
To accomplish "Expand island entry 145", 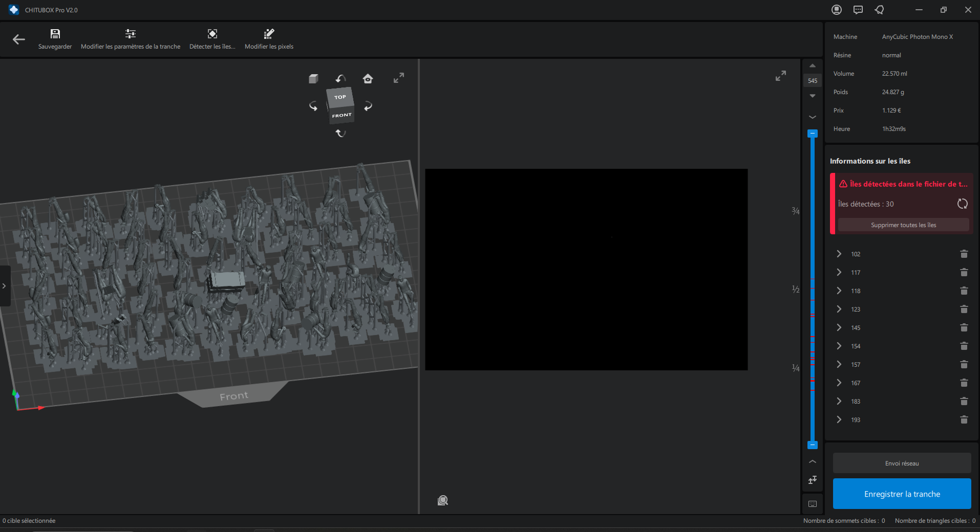I will tap(839, 327).
